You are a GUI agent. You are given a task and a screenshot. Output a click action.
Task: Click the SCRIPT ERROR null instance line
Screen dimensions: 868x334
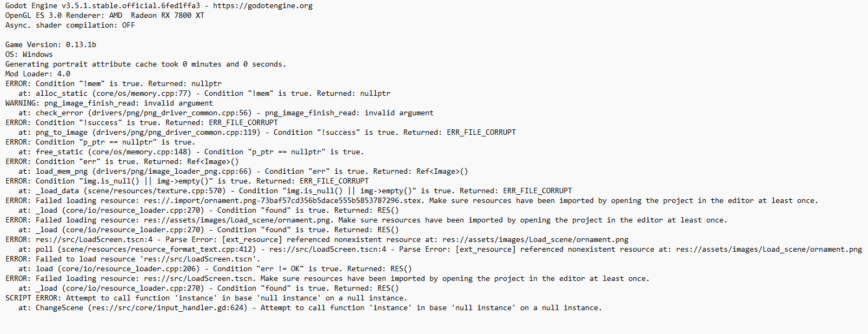click(207, 298)
